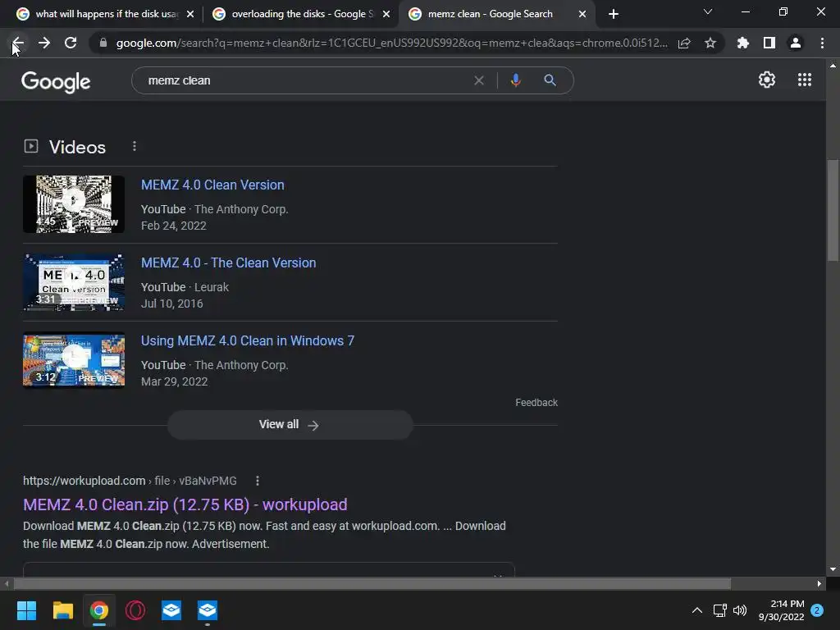Open 'Using MEMZ 4.0 Clean in Windows 7'
840x630 pixels.
[248, 340]
